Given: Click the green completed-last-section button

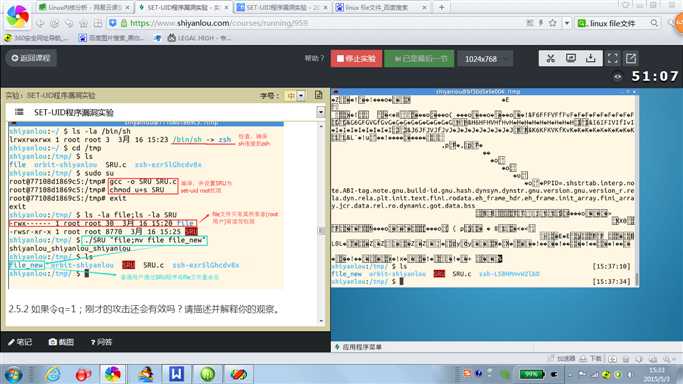Looking at the screenshot, I should pos(419,58).
